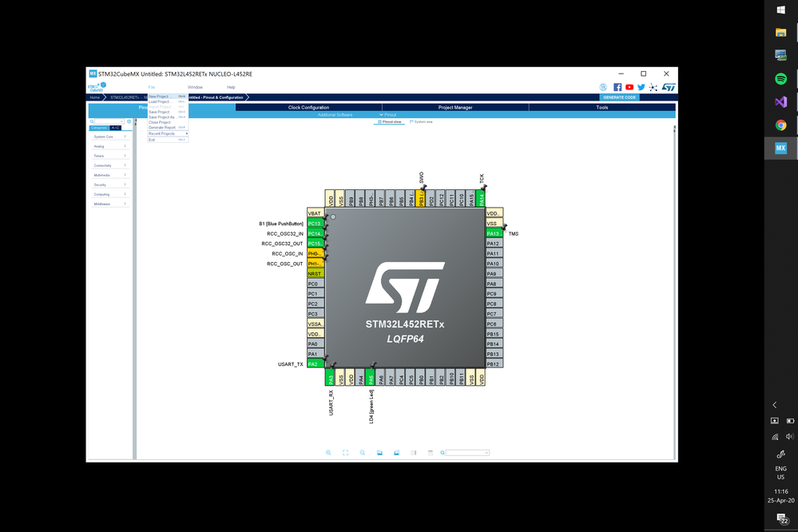Click the pin search magnifier below chip

[x=443, y=453]
